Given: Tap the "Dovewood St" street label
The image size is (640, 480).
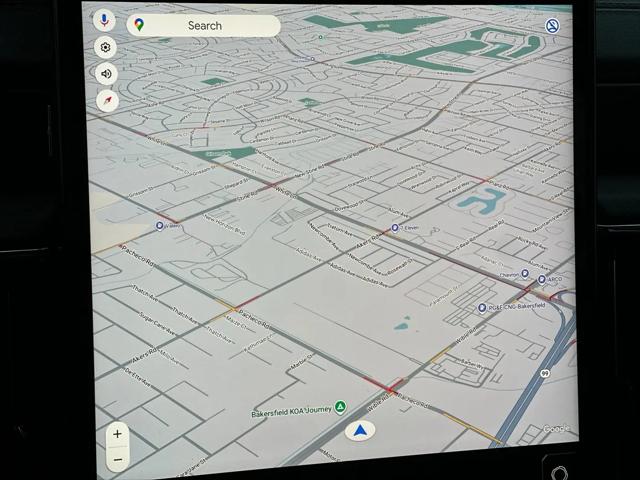Looking at the screenshot, I should point(349,205).
